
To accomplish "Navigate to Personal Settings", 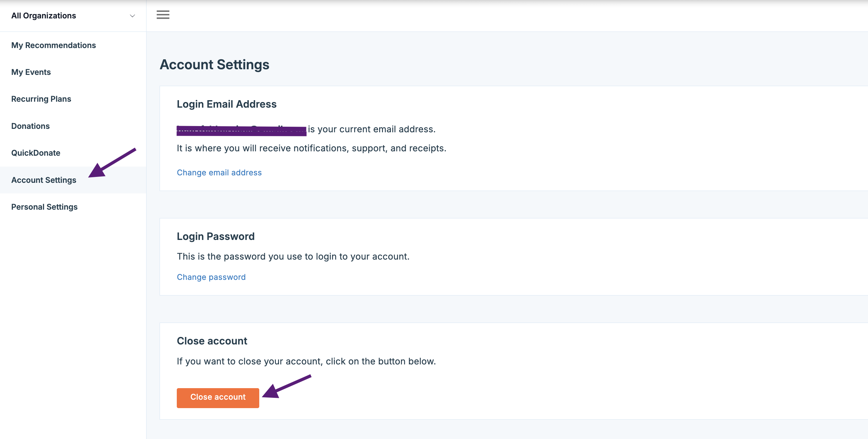I will (x=44, y=207).
